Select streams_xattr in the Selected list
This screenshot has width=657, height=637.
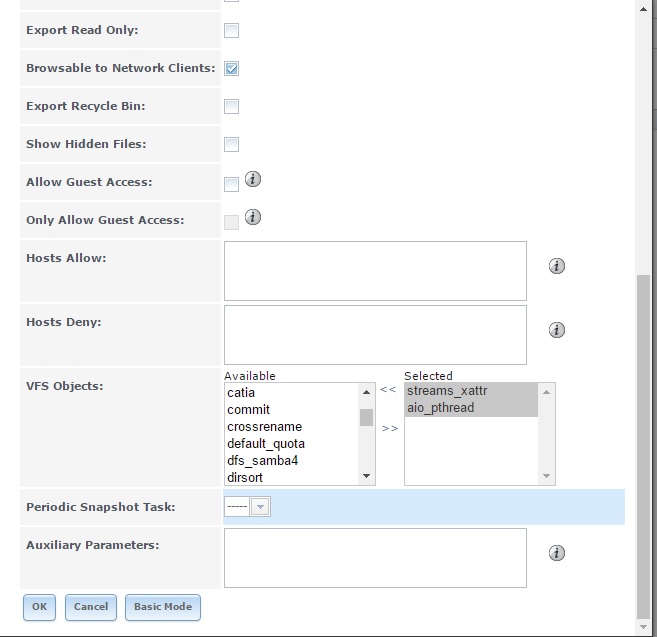pos(447,391)
